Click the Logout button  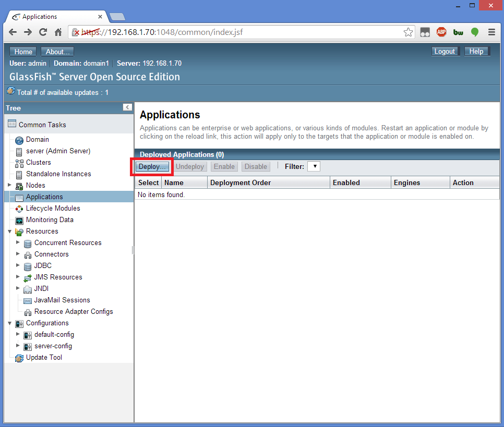445,52
